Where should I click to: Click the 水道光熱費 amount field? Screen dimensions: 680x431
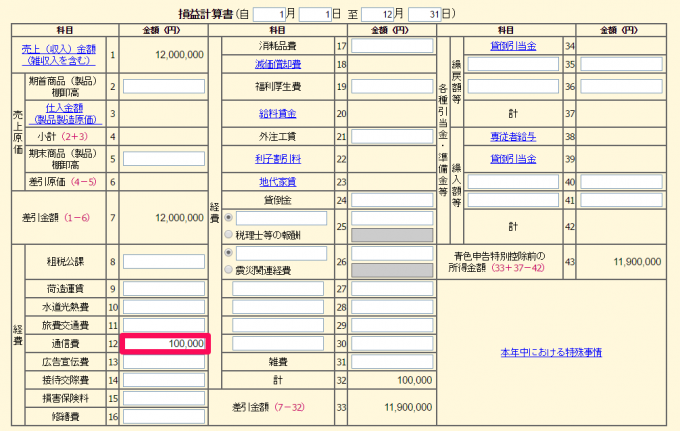click(164, 307)
